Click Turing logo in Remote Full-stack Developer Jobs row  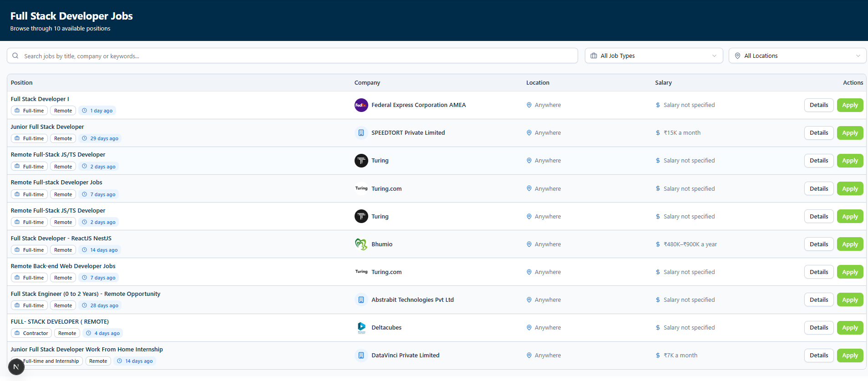coord(361,188)
